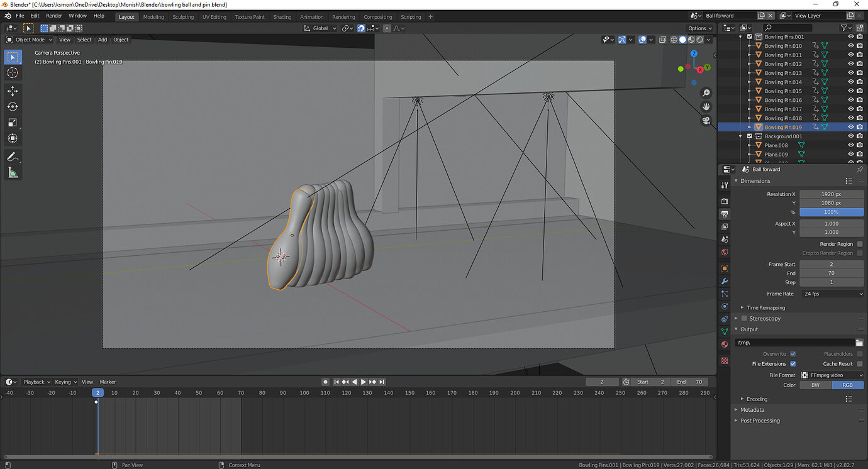868x469 pixels.
Task: Click the Options button in viewport header
Action: pyautogui.click(x=700, y=28)
